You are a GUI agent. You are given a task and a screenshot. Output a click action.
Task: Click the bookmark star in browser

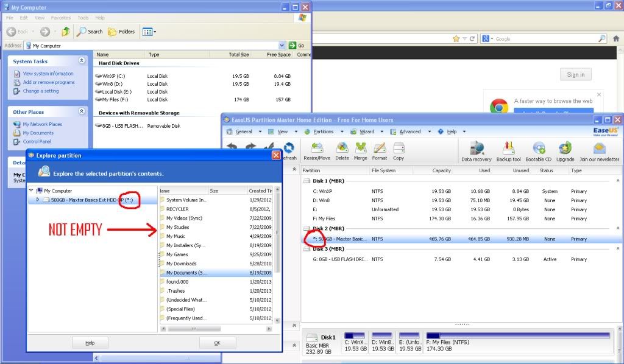pyautogui.click(x=456, y=38)
